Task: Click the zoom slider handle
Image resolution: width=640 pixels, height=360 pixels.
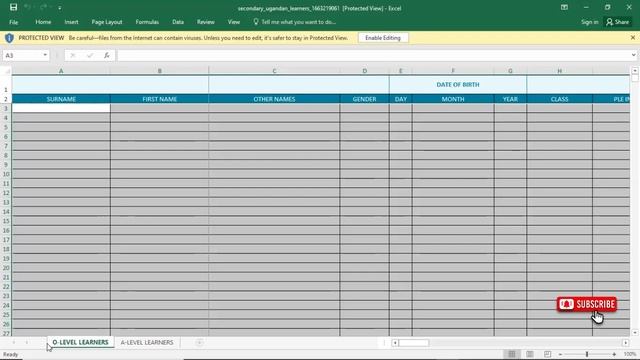Action: pyautogui.click(x=587, y=354)
